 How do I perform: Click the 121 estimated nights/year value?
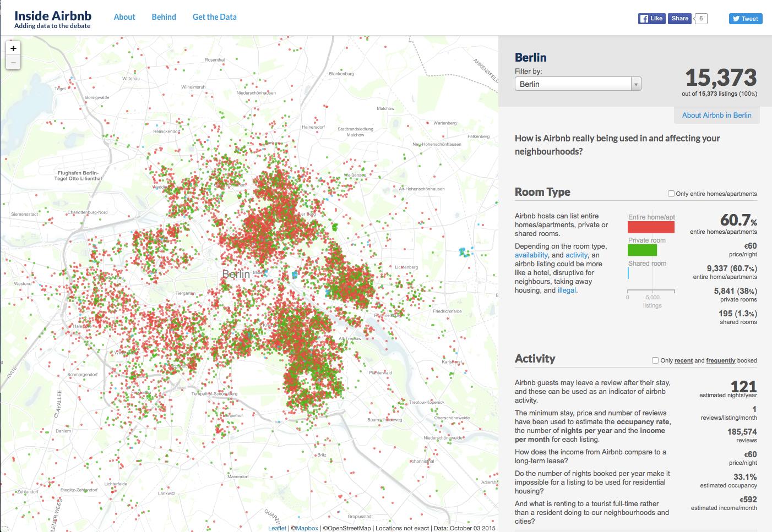pos(743,386)
